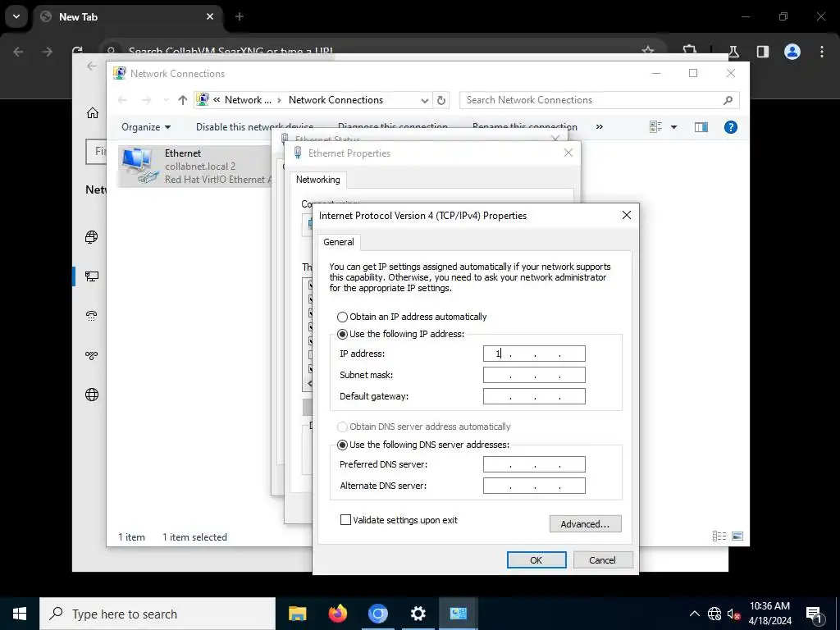The image size is (840, 630).
Task: Open Network Connections help icon
Action: pyautogui.click(x=731, y=127)
